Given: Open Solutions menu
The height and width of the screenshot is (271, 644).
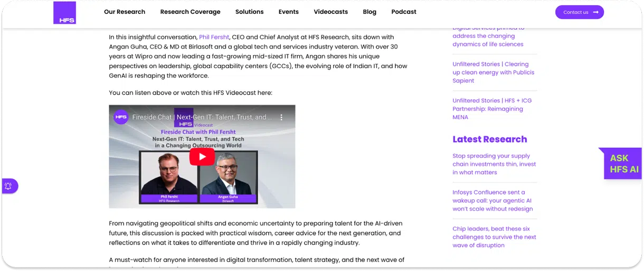Looking at the screenshot, I should coord(250,12).
